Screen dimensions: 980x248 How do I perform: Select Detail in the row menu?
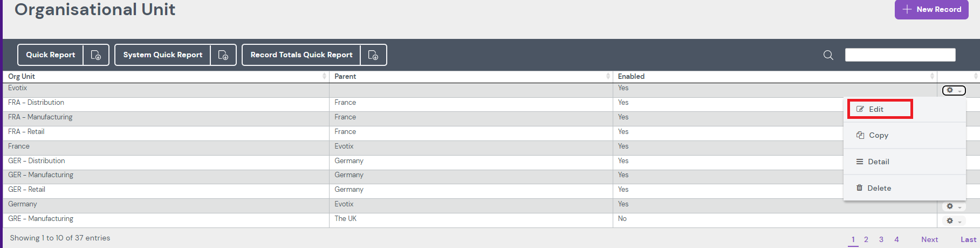click(x=878, y=162)
